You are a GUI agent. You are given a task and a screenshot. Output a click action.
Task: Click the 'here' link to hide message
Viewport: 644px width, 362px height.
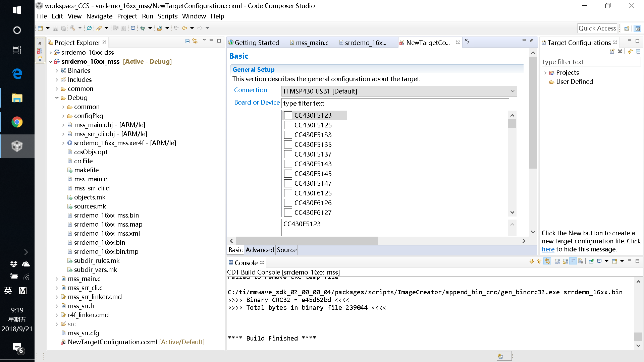[x=548, y=249]
